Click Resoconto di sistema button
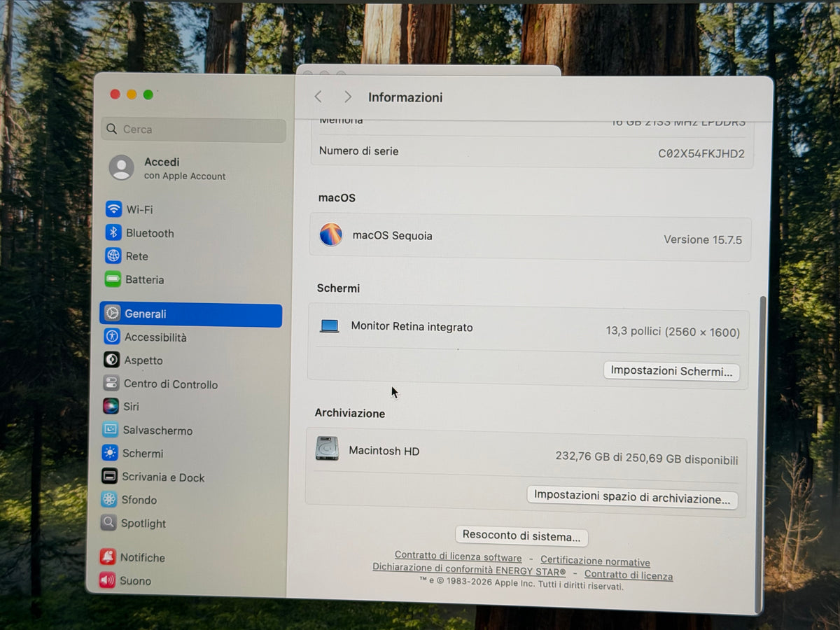 (521, 537)
